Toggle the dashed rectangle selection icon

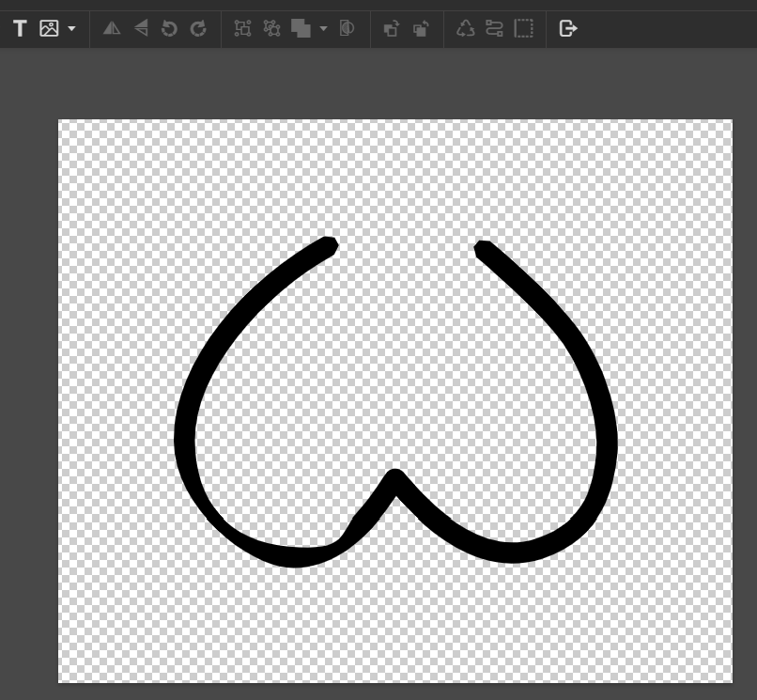524,29
